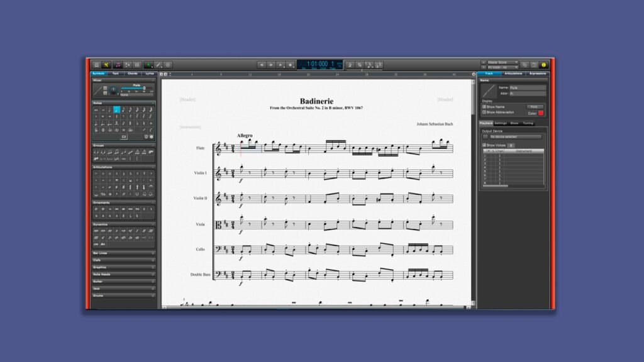Click the Badinerie title text in score

316,101
